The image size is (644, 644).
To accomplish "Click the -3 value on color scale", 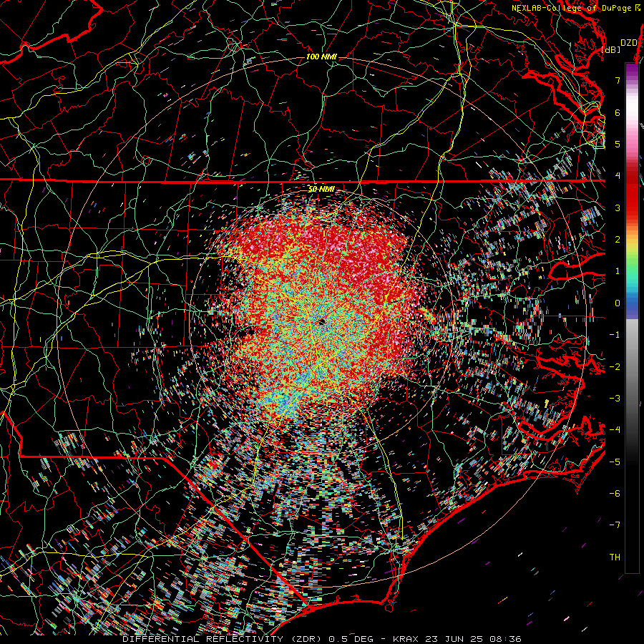I will [615, 399].
